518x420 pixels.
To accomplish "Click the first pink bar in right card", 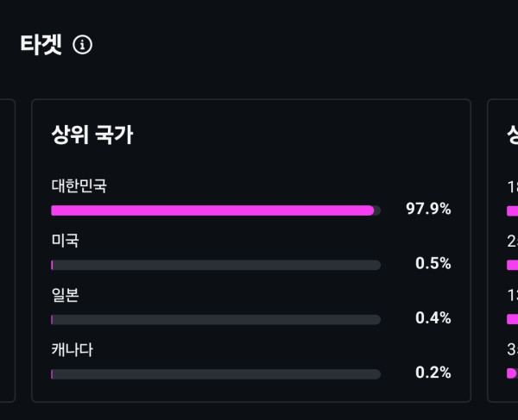I will 512,210.
